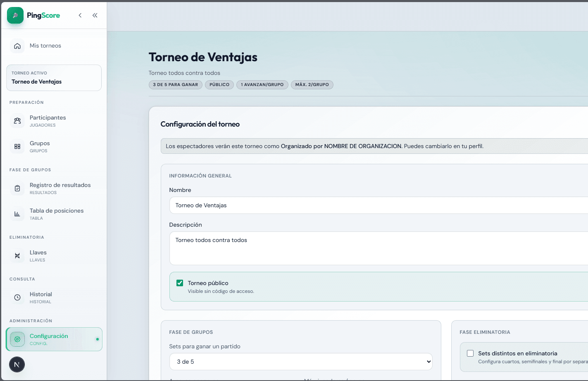This screenshot has height=381, width=588.
Task: Click the Torneo activo card
Action: (x=54, y=78)
